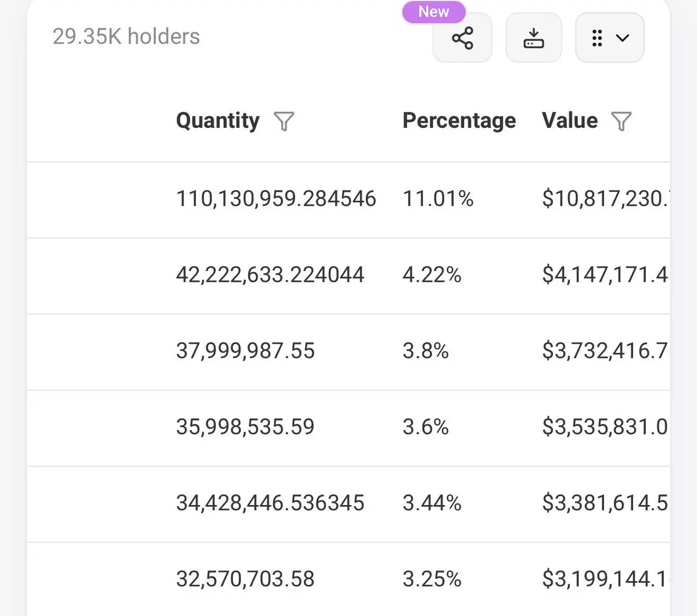Click the download icon button
This screenshot has width=697, height=616.
coord(533,38)
